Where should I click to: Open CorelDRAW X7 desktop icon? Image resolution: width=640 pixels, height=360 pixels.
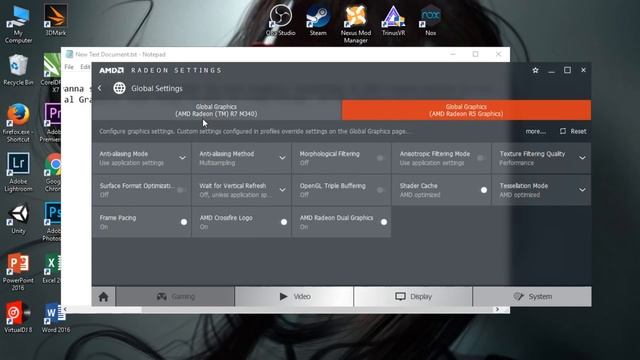[52, 73]
